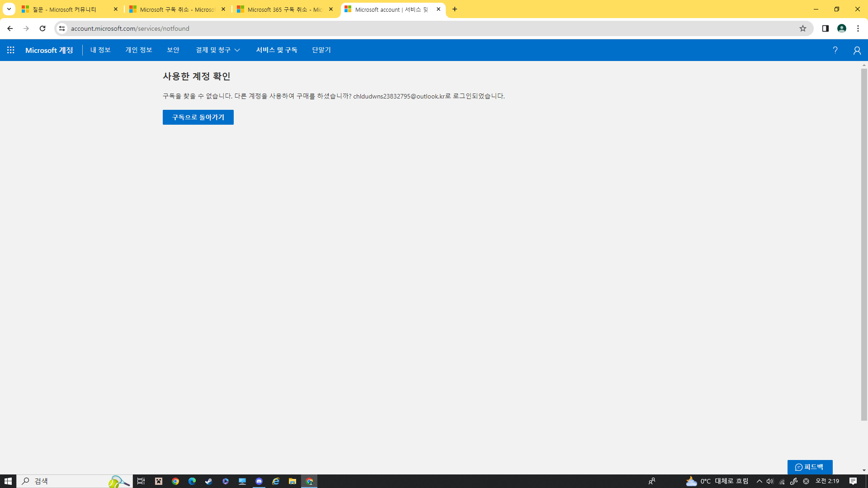Viewport: 868px width, 488px height.
Task: Show hidden system tray icons
Action: tap(759, 481)
